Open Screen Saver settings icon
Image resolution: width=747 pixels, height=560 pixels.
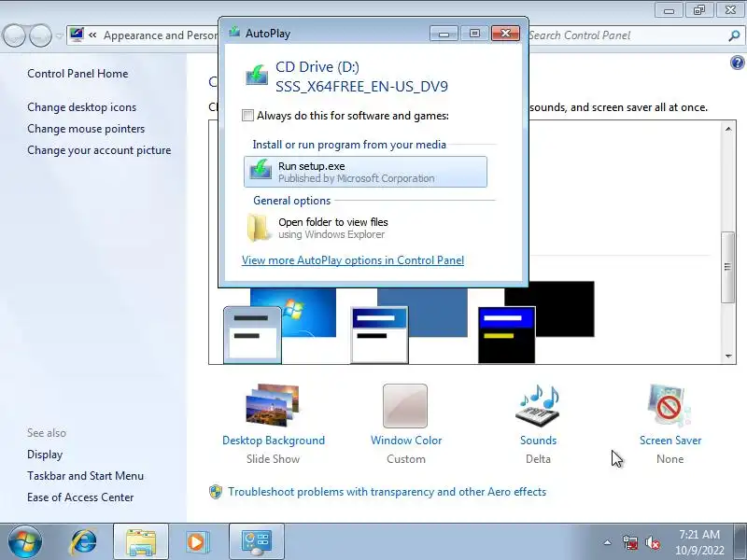[x=669, y=405]
